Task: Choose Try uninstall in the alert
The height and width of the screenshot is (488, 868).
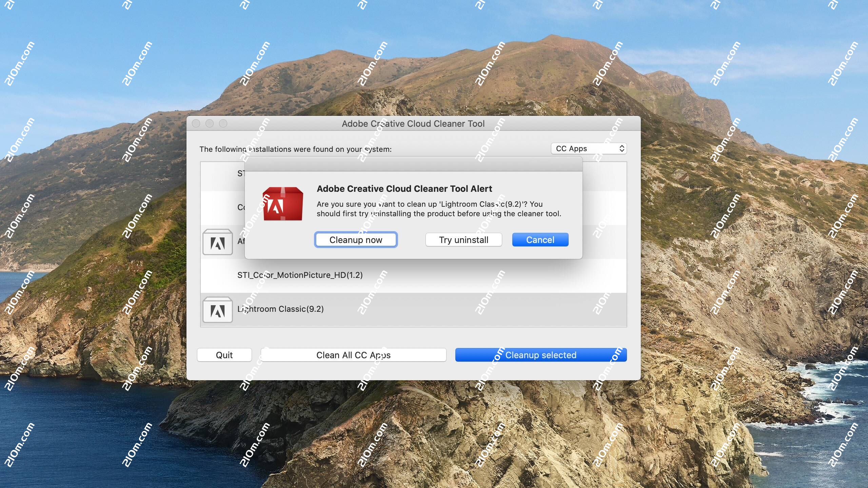Action: pyautogui.click(x=463, y=240)
